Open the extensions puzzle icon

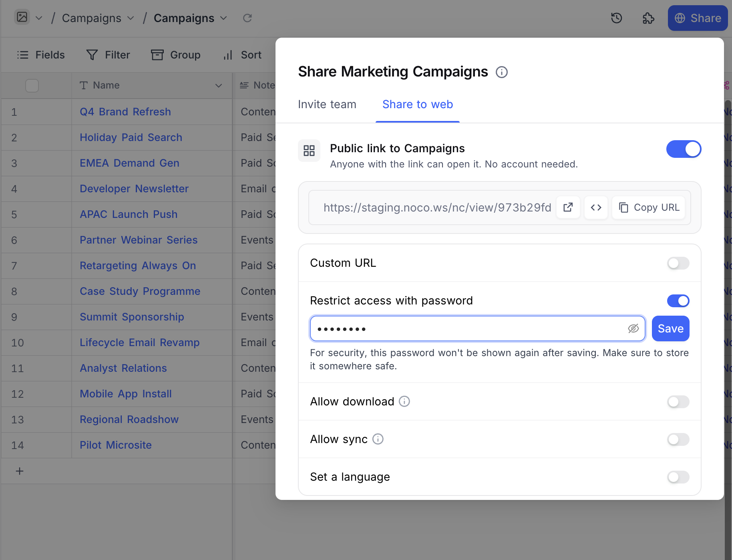pyautogui.click(x=648, y=18)
